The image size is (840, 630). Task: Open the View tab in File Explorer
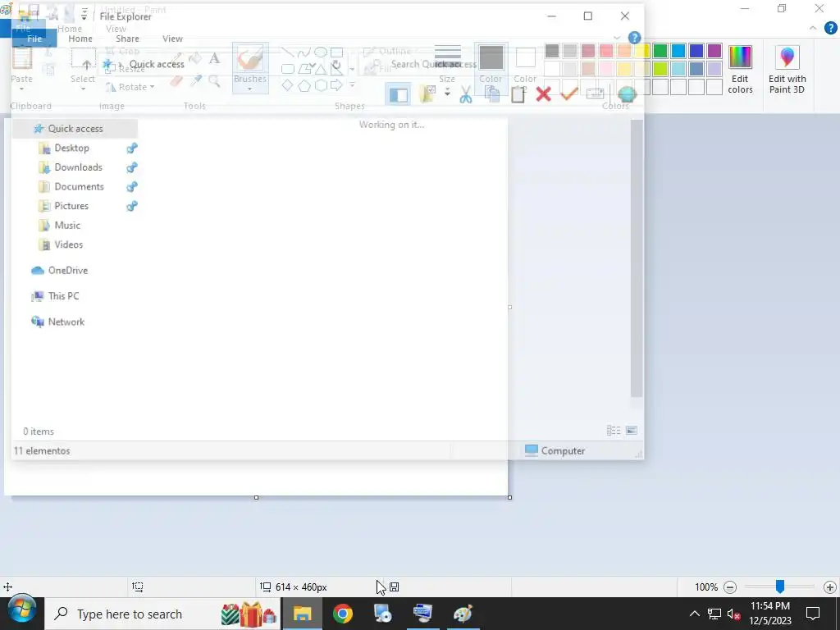click(x=172, y=39)
